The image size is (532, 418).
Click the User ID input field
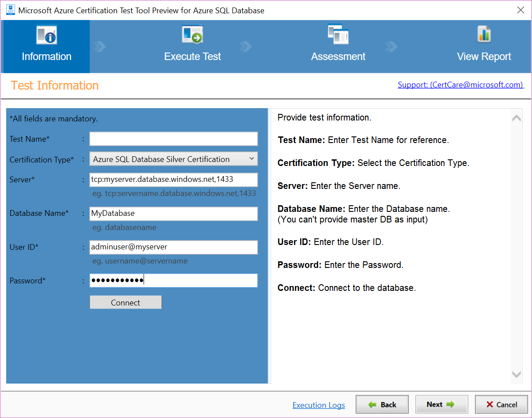[x=174, y=247]
